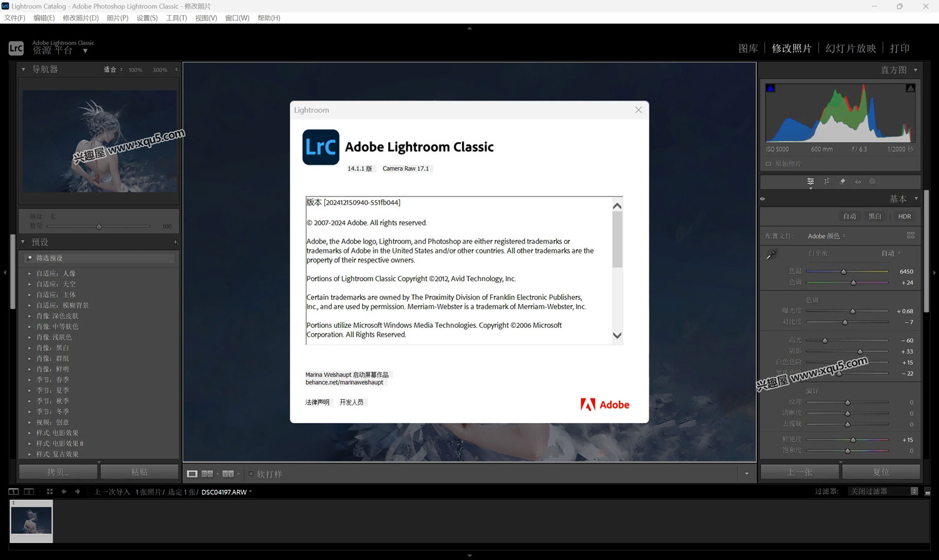
Task: Select the Masking tool icon
Action: point(872,181)
